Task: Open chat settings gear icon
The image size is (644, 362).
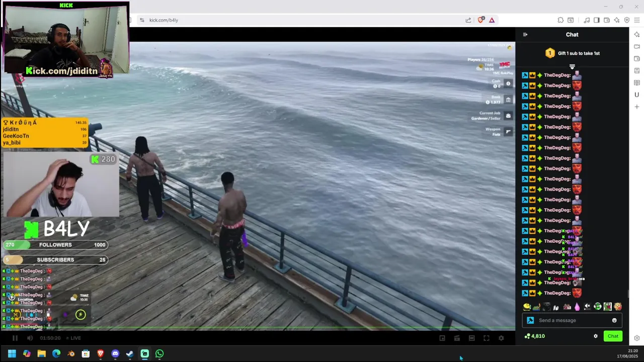Action: point(596,336)
